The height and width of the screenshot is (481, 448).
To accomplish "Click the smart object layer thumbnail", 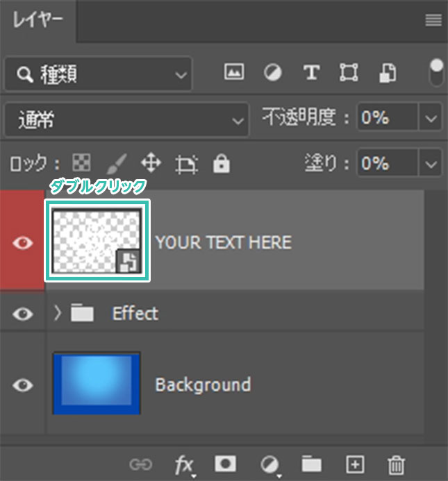I will (x=97, y=241).
